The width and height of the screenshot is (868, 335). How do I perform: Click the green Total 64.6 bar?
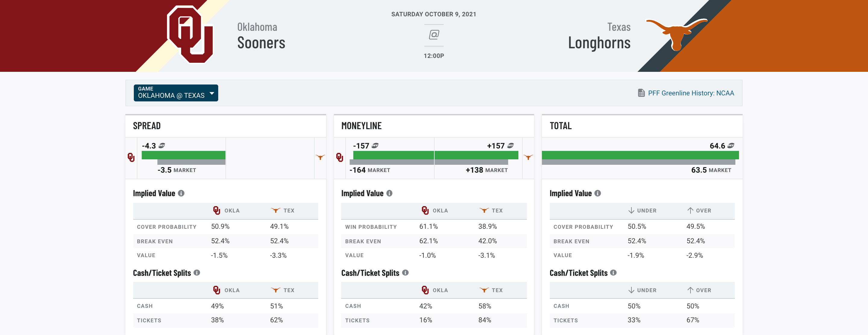tap(640, 155)
